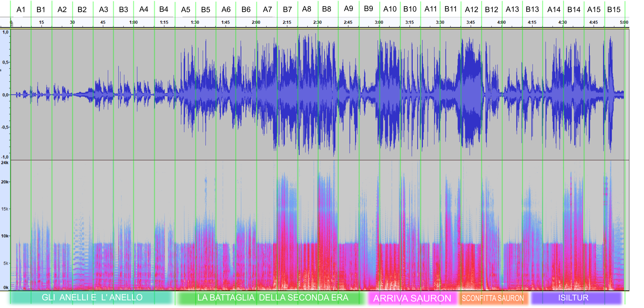Select the A15 segment label

click(594, 10)
